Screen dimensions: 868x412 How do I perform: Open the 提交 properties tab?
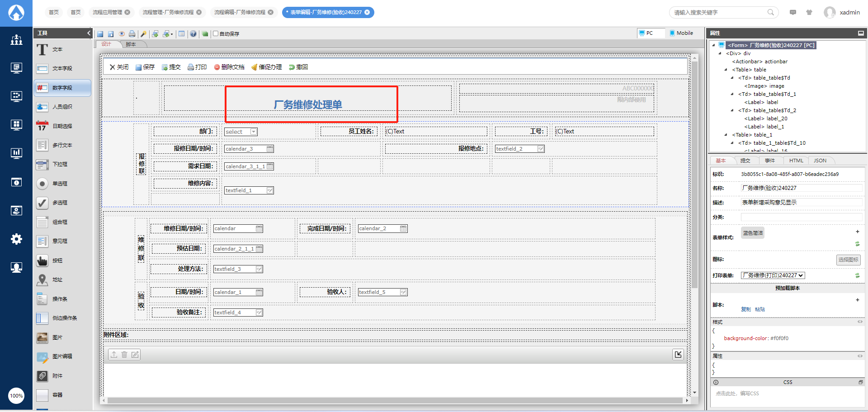(745, 161)
